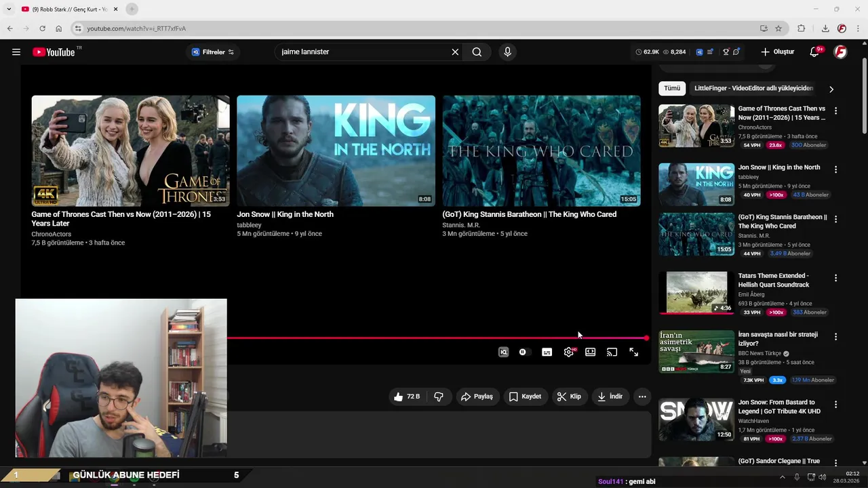
Task: Open options menu for Tatars Theme Extended sidebar video
Action: pyautogui.click(x=835, y=278)
